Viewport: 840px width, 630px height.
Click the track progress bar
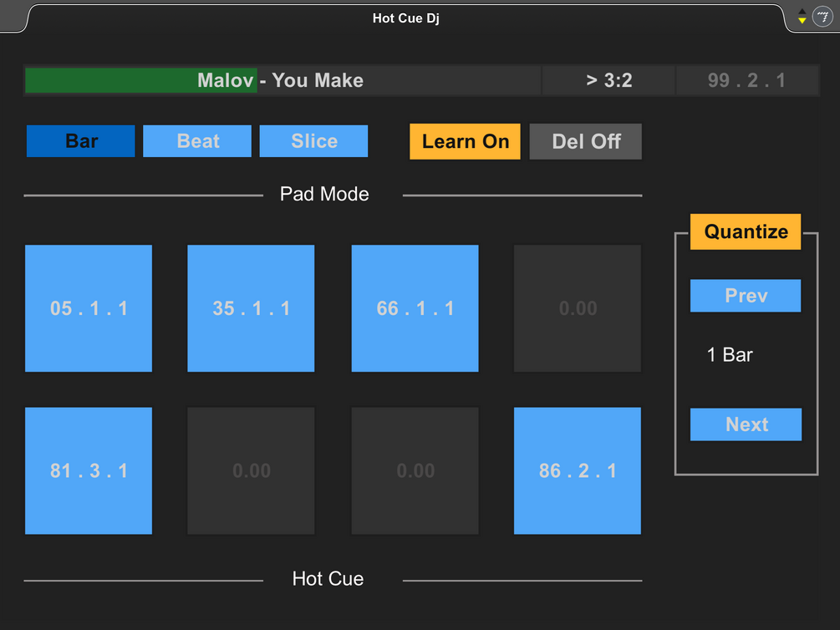[x=283, y=80]
